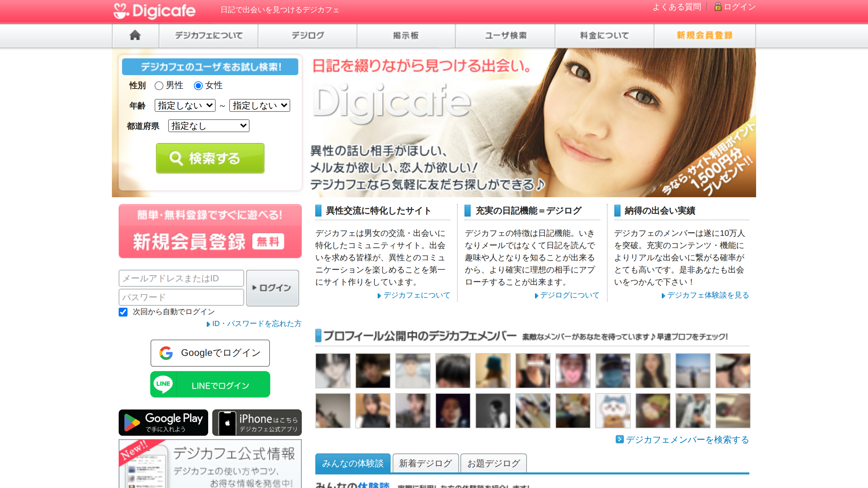Screen dimensions: 868x488
Task: Open the iPhone app badge
Action: click(x=257, y=423)
